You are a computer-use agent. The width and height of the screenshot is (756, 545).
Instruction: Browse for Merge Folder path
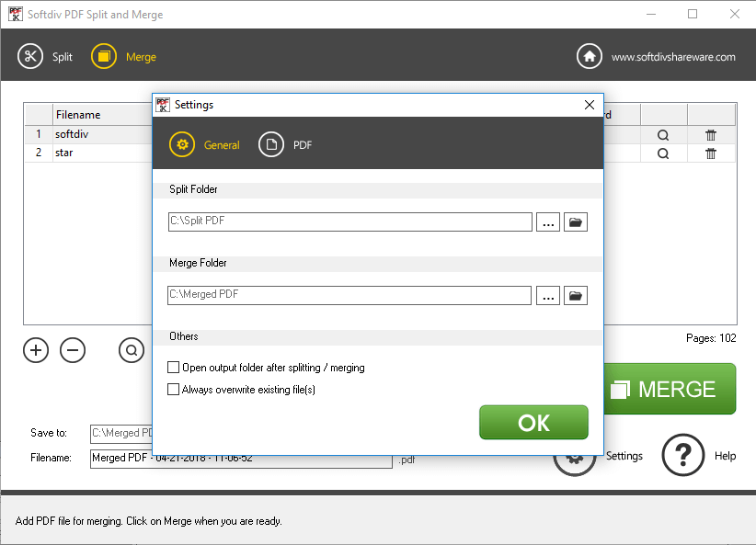(548, 296)
